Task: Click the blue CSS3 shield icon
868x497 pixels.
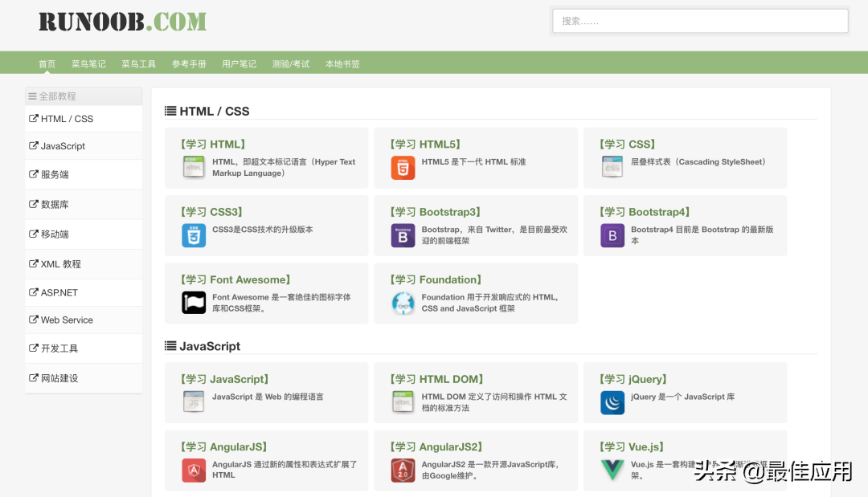Action: click(194, 235)
